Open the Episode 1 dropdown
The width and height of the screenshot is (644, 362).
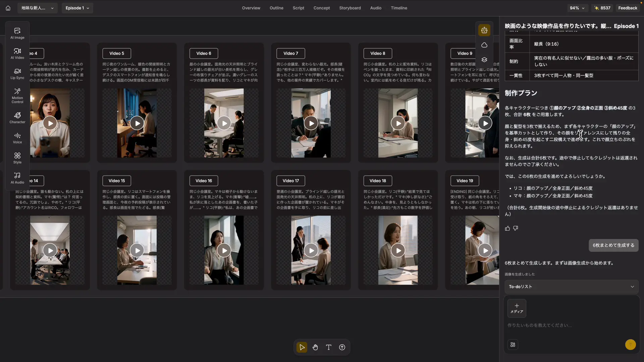[77, 8]
